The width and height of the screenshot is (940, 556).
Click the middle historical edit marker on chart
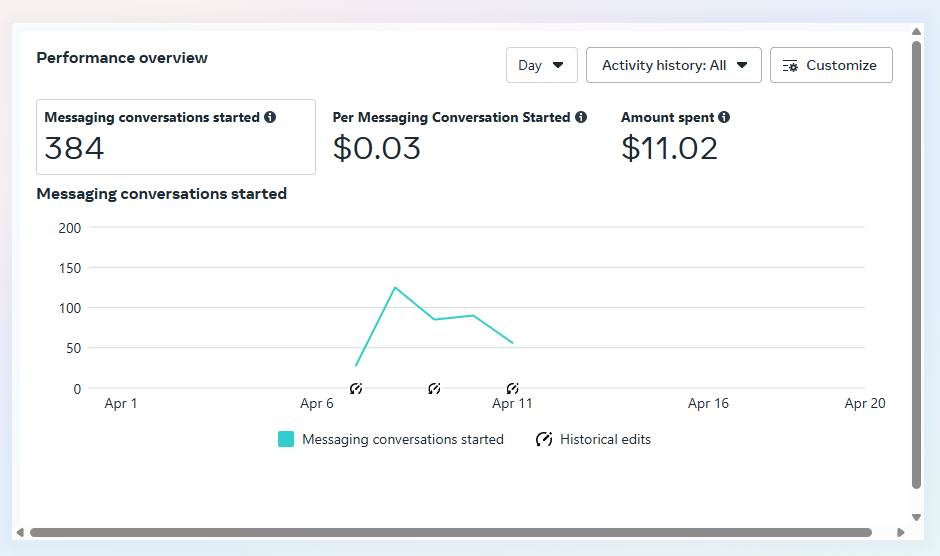click(x=434, y=388)
